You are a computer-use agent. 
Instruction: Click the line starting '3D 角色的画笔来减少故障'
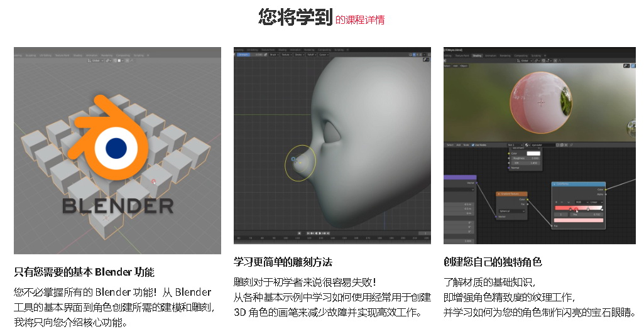(x=328, y=312)
